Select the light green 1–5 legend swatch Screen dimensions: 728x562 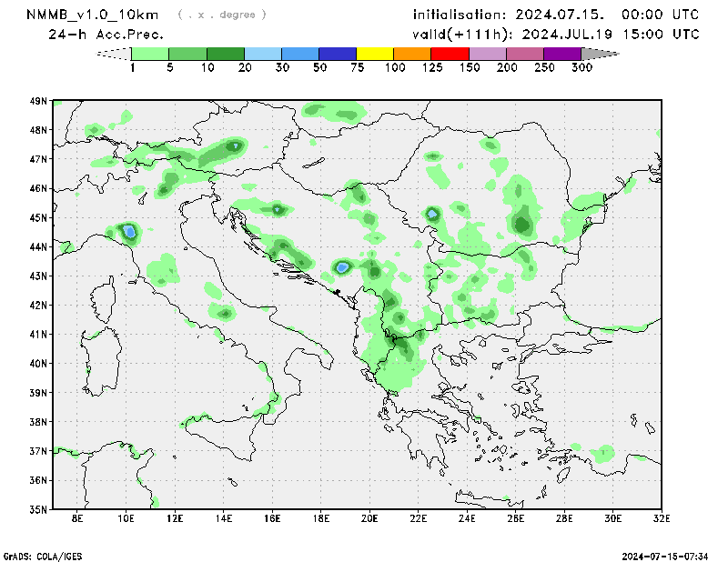pyautogui.click(x=151, y=55)
